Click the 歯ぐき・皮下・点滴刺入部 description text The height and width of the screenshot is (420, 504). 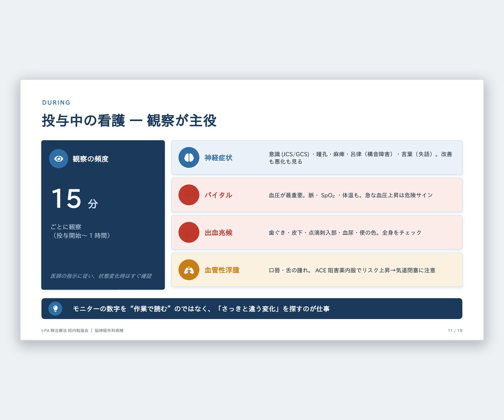(345, 233)
